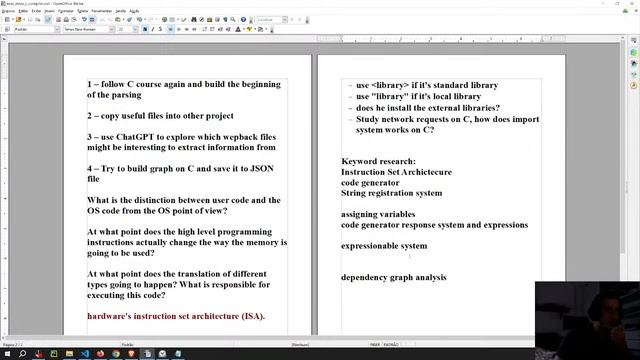
Task: Open the Ferramentas menu
Action: [x=101, y=11]
